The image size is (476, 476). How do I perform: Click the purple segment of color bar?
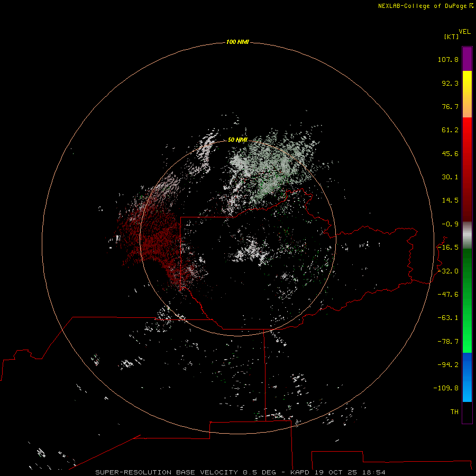click(x=467, y=59)
